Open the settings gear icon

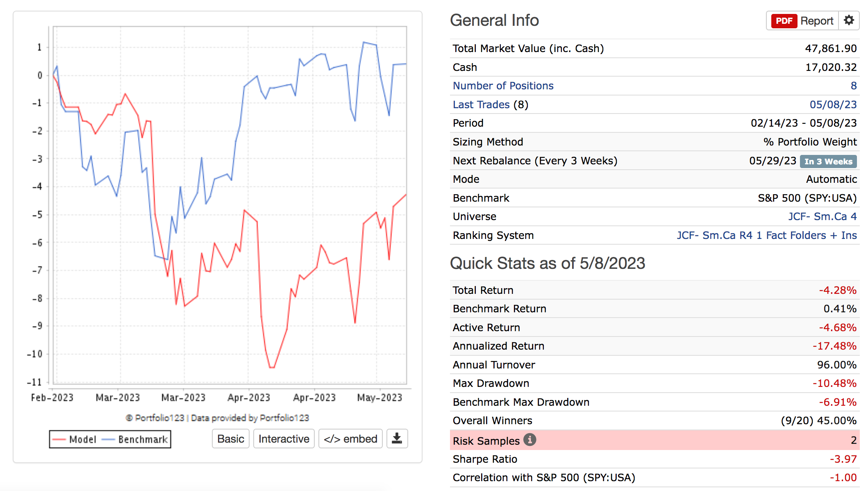click(x=849, y=20)
